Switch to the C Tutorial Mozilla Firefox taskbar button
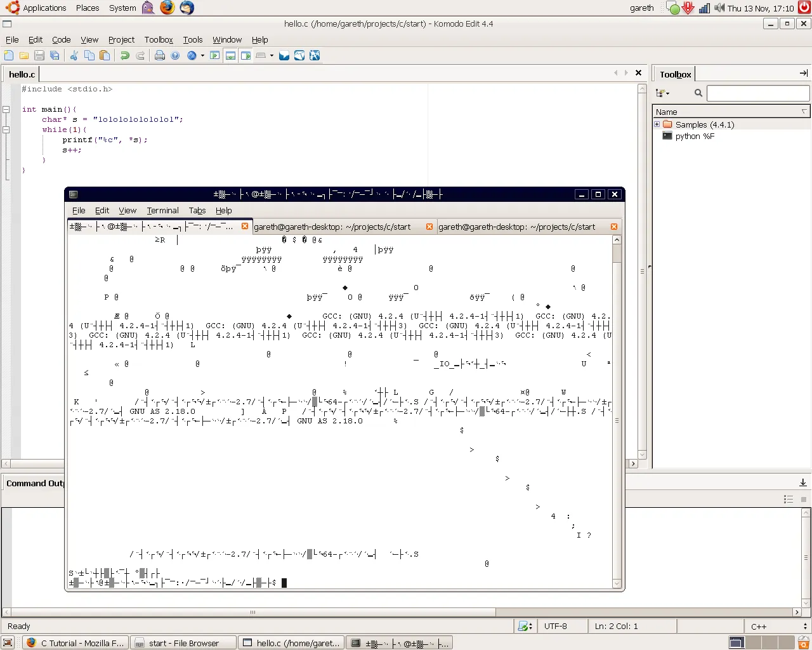The height and width of the screenshot is (650, 812). [x=75, y=643]
